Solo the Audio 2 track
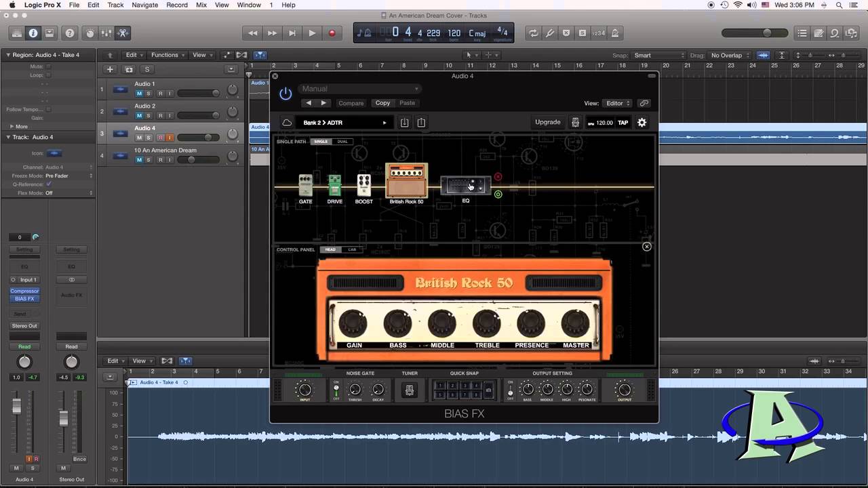This screenshot has width=868, height=488. click(x=149, y=115)
